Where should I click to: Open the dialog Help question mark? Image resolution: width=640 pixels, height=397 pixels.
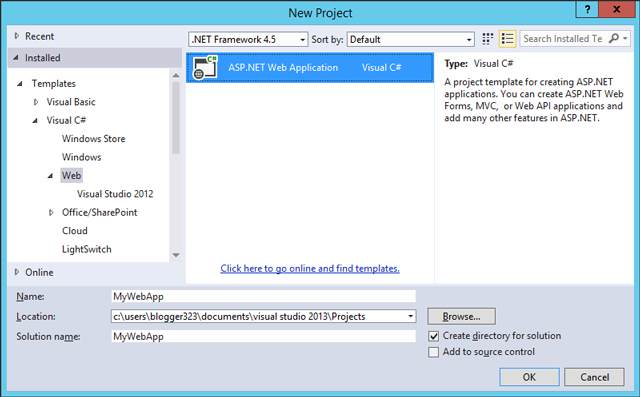coord(587,9)
